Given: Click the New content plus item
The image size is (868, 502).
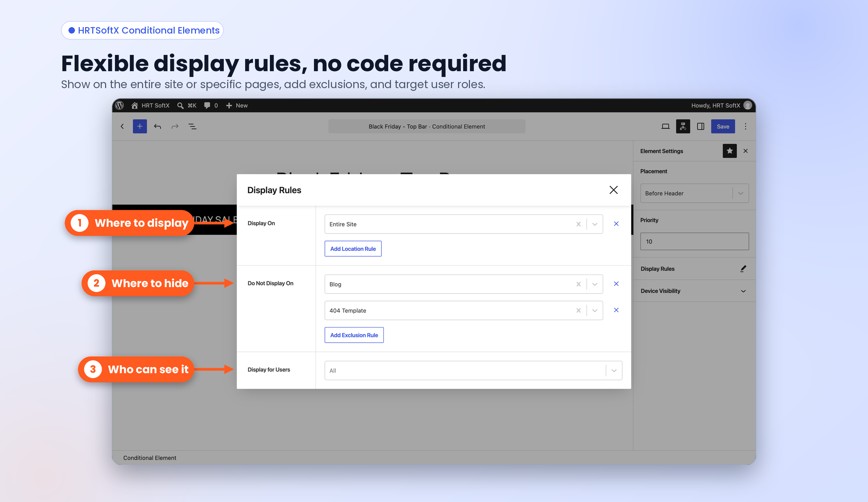Looking at the screenshot, I should (237, 105).
